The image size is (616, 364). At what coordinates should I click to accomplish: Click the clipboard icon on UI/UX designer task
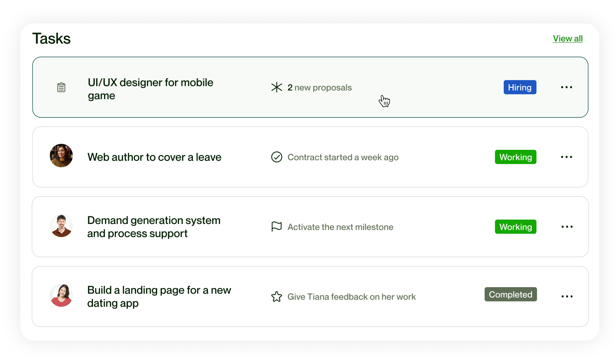point(61,87)
